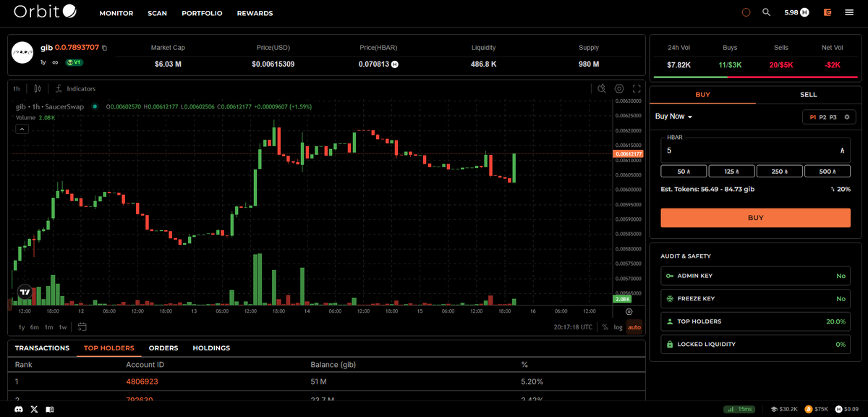
Task: Click the Orbit logo
Action: pos(43,12)
